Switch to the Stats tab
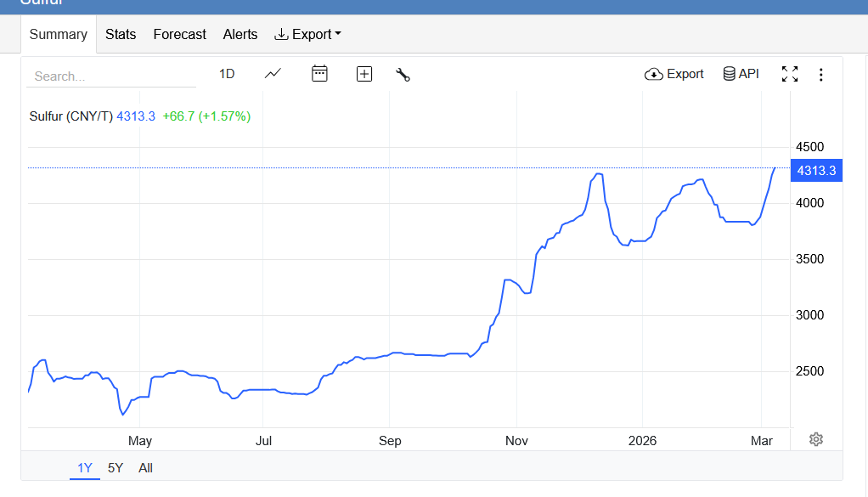The image size is (868, 497). [121, 34]
